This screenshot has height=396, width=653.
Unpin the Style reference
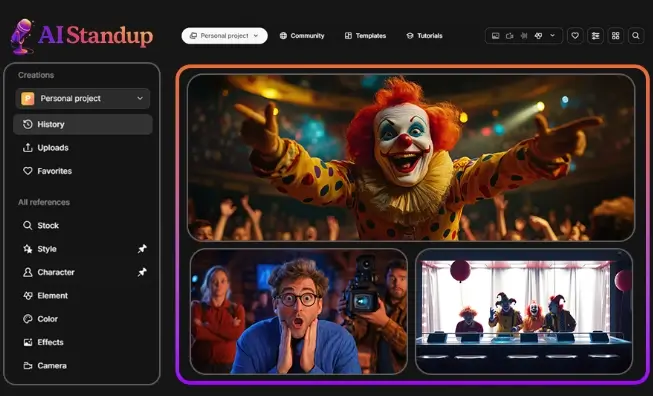(x=142, y=249)
